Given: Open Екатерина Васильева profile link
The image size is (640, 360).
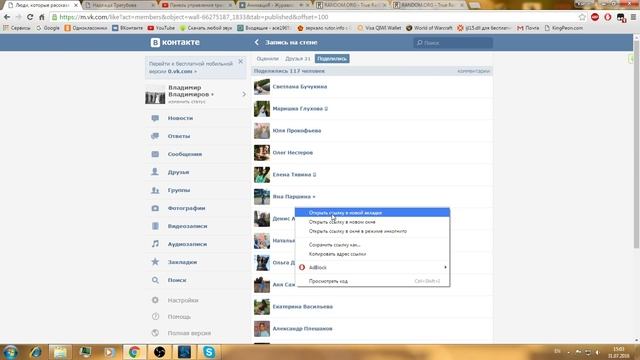Looking at the screenshot, I should (302, 307).
